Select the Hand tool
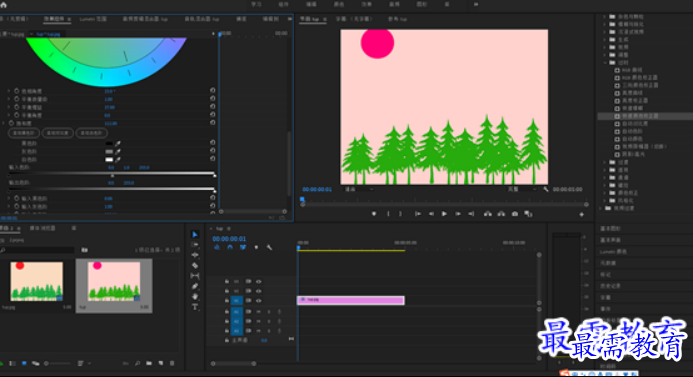The image size is (693, 377). [195, 297]
